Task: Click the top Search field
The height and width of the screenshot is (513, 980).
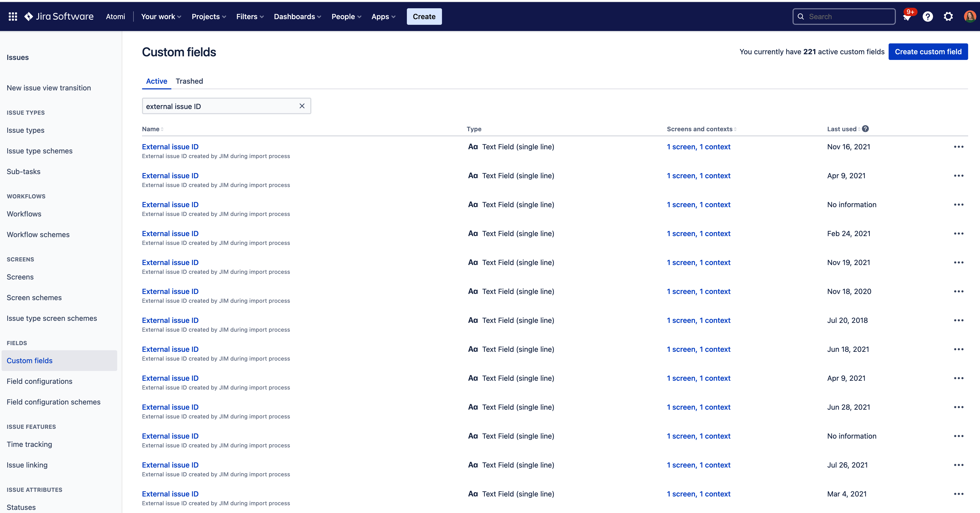Action: click(x=844, y=16)
